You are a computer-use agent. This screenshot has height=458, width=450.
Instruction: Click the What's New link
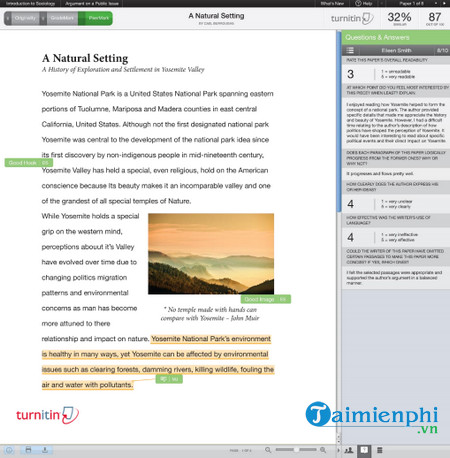(332, 3)
